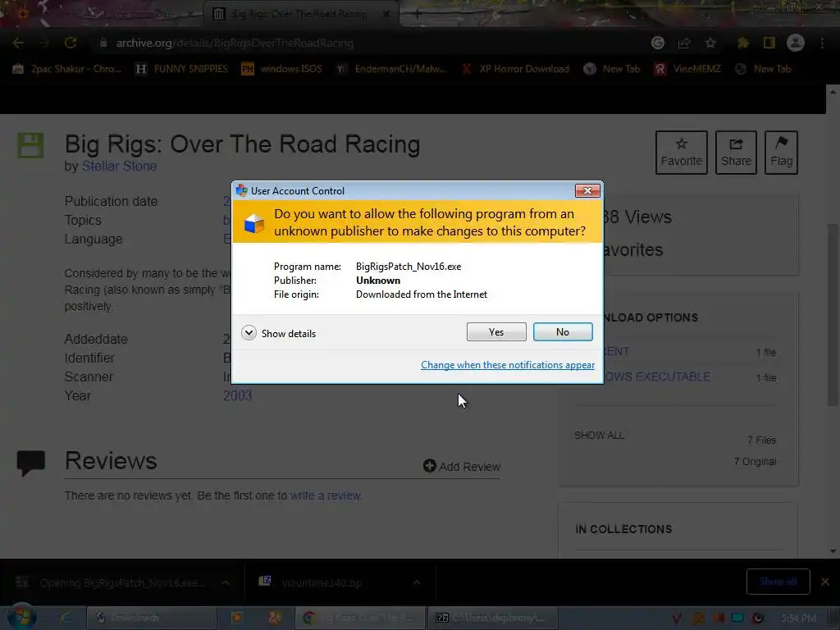Close the User Account Control dialog
The image size is (840, 630).
pos(587,190)
